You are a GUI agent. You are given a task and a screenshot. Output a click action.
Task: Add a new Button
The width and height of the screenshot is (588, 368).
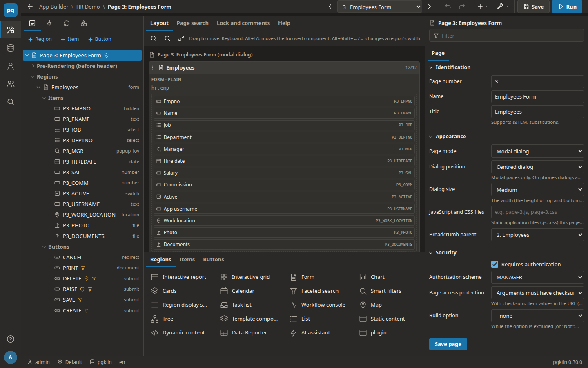pos(100,39)
